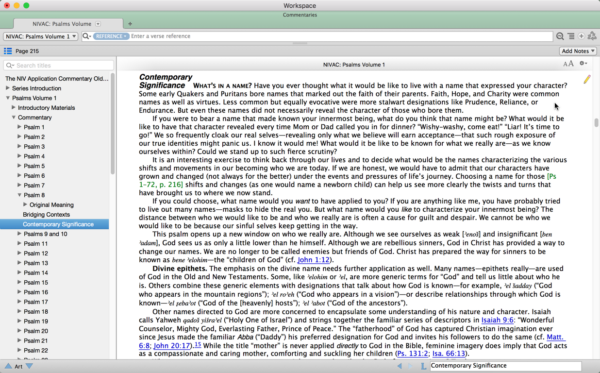Click the search-scope magnifier beside the REFERENCE tag

point(86,36)
